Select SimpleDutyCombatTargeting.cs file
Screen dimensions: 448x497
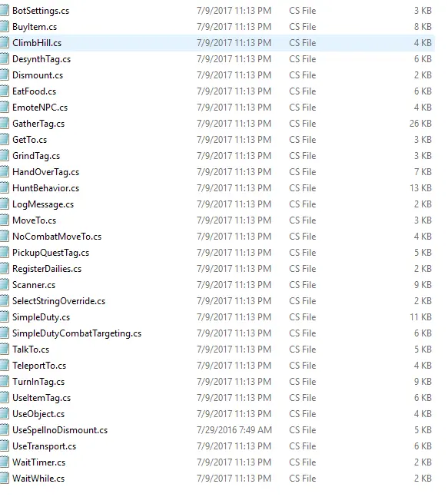(x=77, y=333)
